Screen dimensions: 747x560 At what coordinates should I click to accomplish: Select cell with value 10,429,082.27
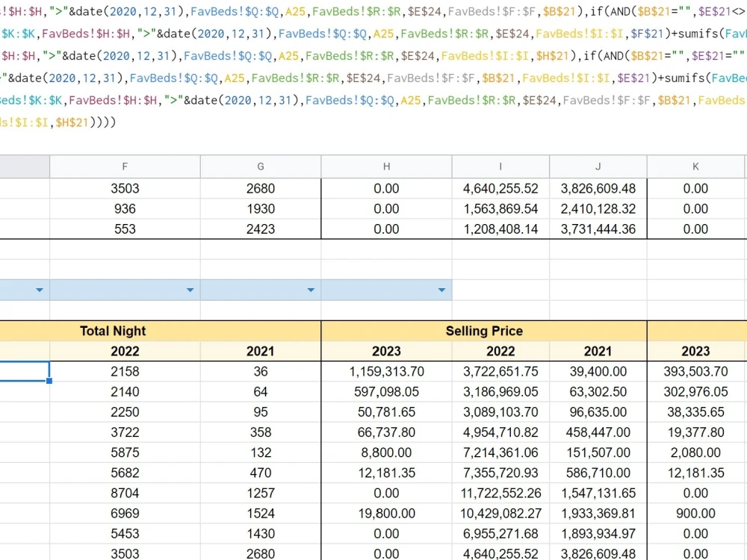pyautogui.click(x=500, y=514)
